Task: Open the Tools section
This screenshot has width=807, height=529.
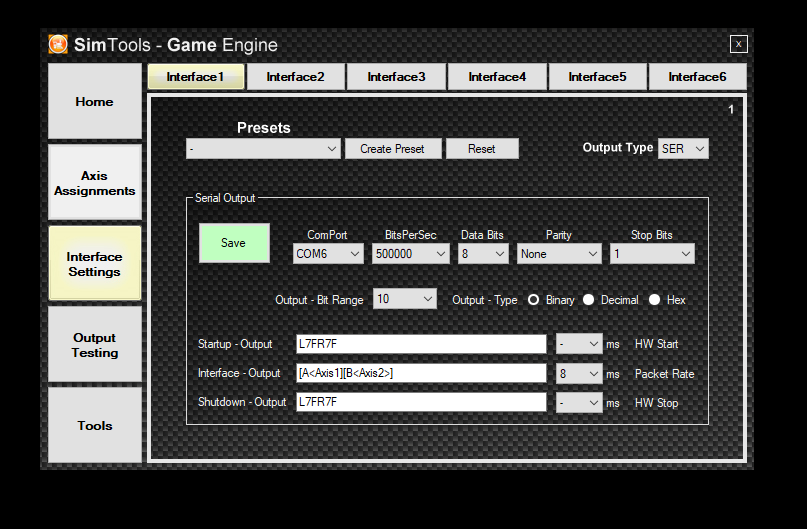Action: pos(95,425)
